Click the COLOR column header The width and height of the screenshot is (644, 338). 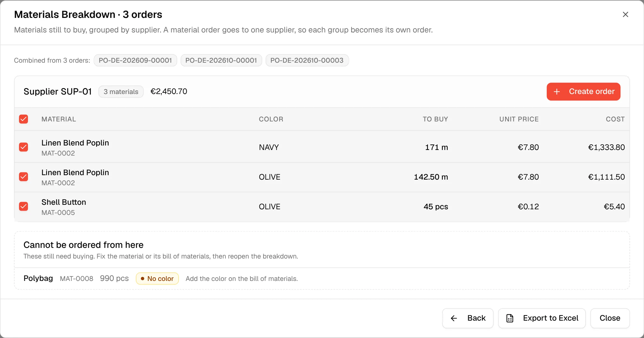point(271,119)
